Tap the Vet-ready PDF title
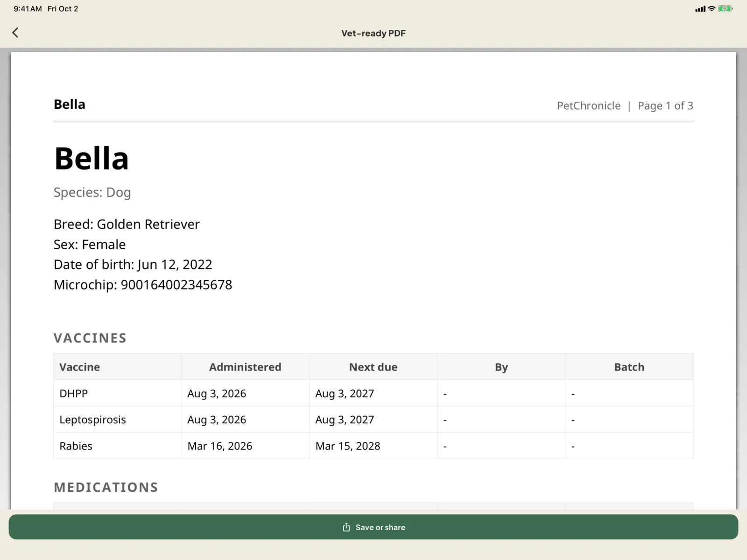Screen dimensions: 747x560 tap(373, 33)
